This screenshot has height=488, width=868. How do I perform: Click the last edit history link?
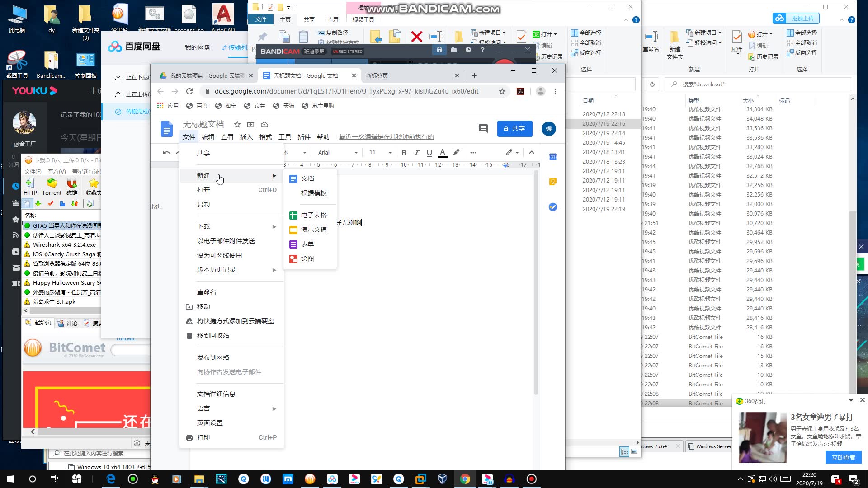387,137
